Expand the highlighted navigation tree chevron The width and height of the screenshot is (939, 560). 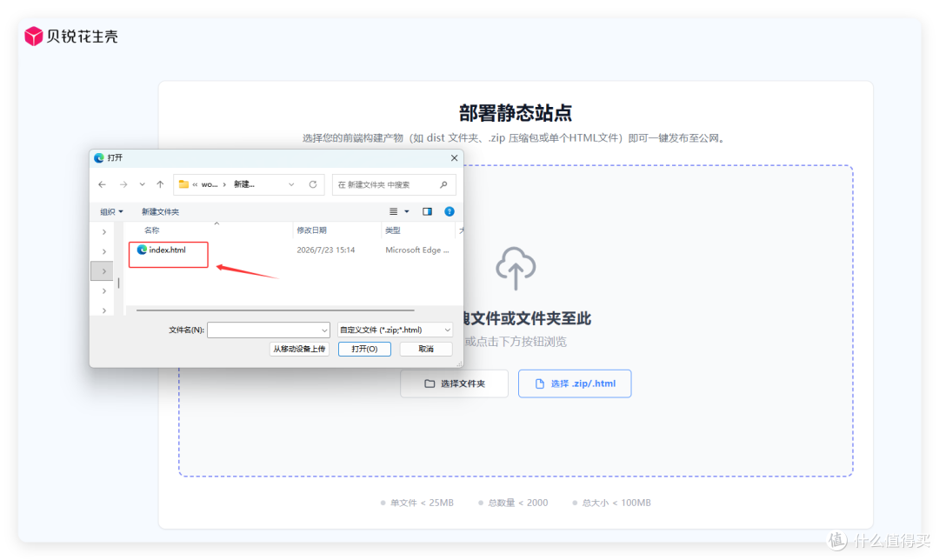(x=104, y=271)
